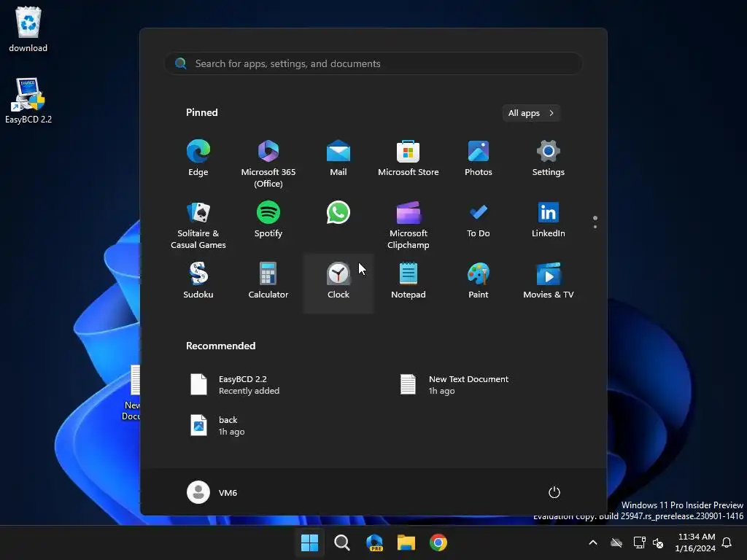Open the clock and date 11:34 AM

[x=695, y=542]
